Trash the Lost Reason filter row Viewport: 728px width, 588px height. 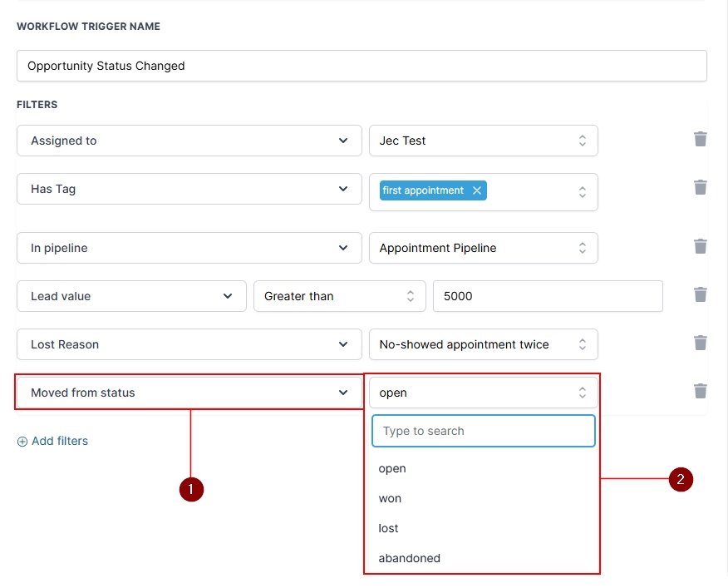[x=700, y=343]
